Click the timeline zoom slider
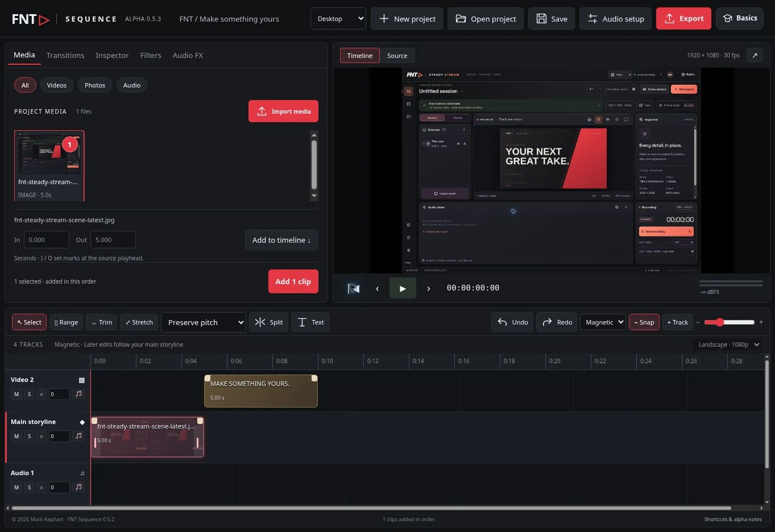 729,322
